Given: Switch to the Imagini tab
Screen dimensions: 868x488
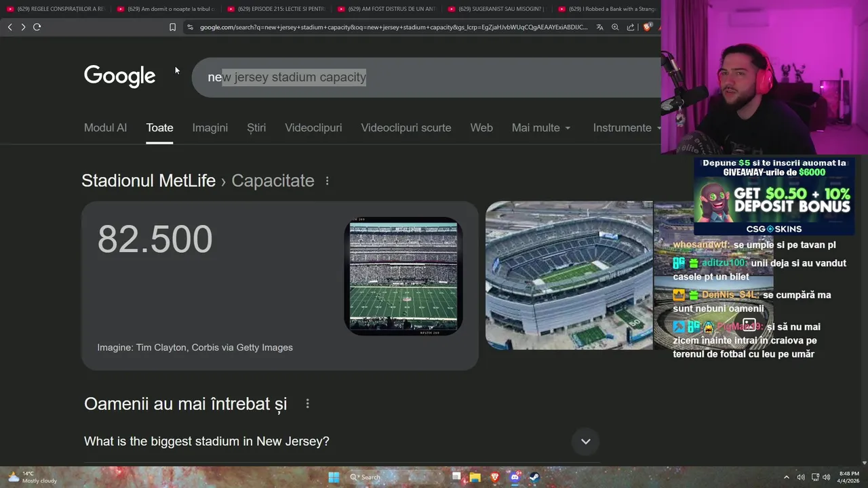Looking at the screenshot, I should 210,127.
